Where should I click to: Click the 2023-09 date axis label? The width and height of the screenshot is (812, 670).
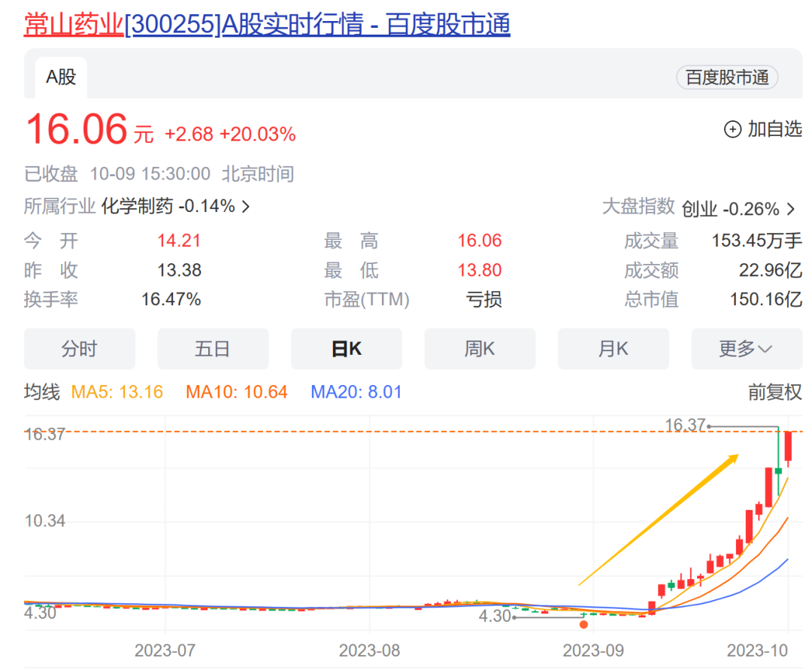(x=593, y=650)
